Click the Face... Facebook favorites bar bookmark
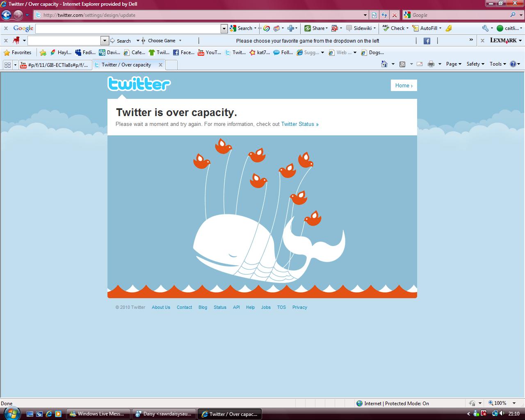 (184, 52)
